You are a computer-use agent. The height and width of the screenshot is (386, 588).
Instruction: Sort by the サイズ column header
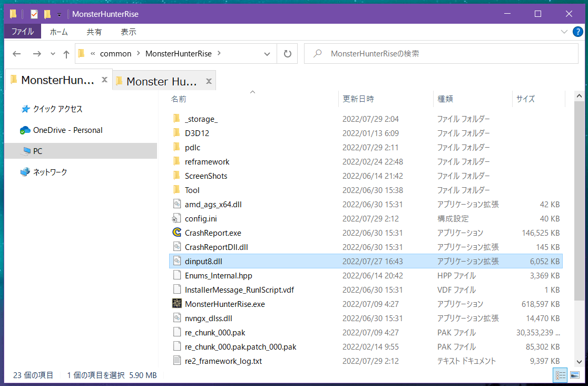(525, 99)
